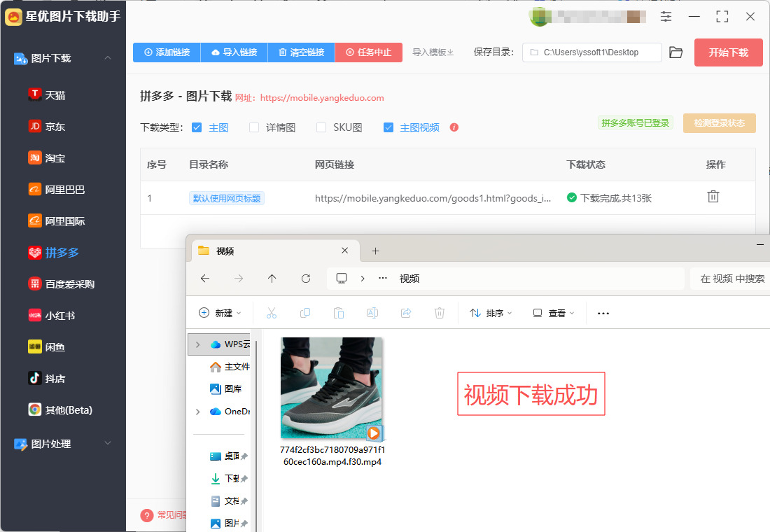Open the 小红书 downloader
Viewport: 770px width, 532px height.
51,316
